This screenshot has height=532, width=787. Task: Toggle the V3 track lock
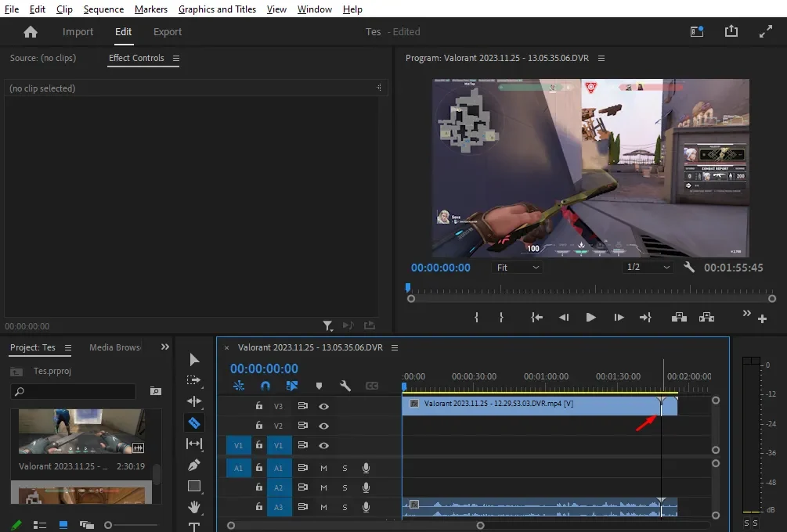[259, 405]
